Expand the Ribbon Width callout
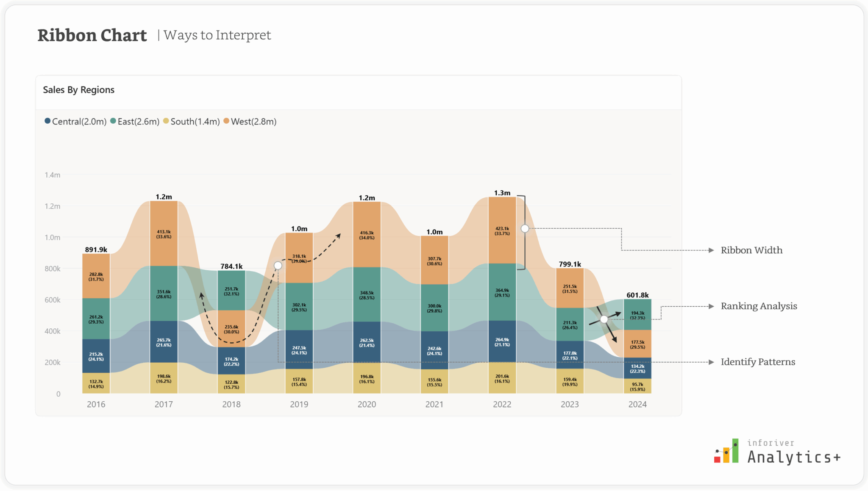 click(751, 250)
